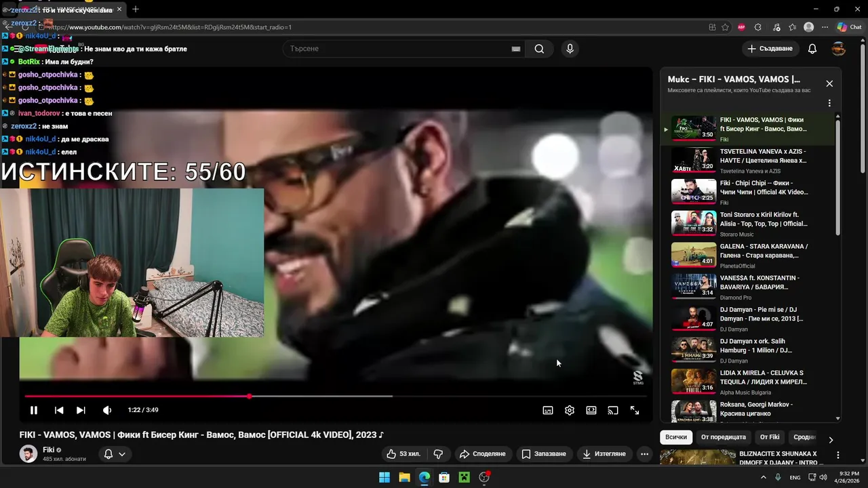This screenshot has height=488, width=868.
Task: Open the Създаване create menu
Action: point(770,49)
